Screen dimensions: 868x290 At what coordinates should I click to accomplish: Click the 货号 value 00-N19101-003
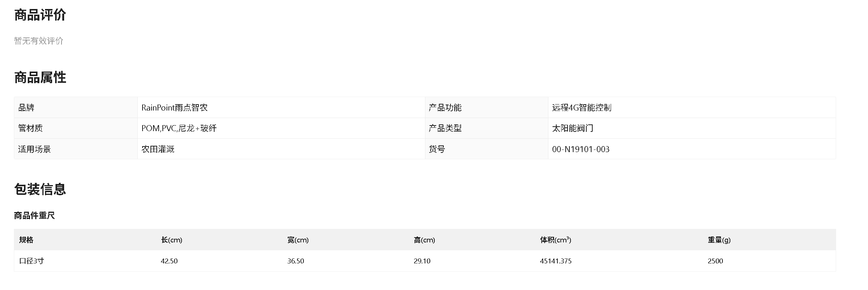point(581,149)
